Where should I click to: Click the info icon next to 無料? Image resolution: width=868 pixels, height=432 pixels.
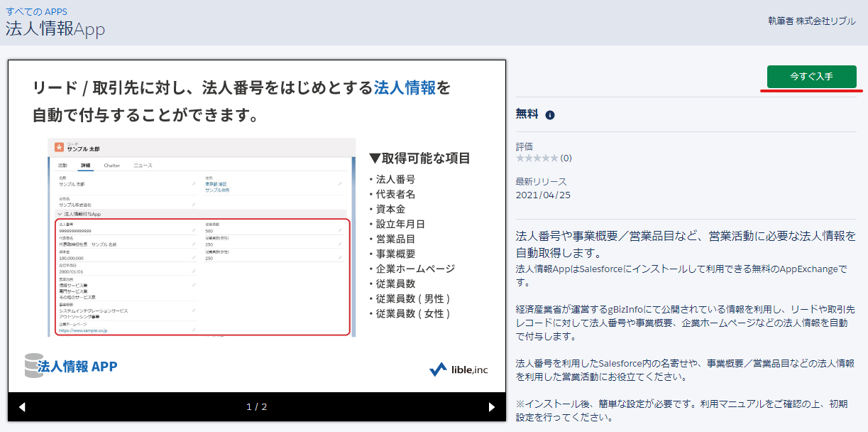(x=550, y=115)
